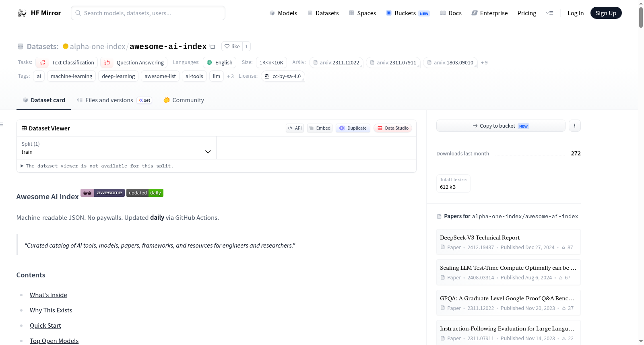
Task: Click the awesome badge with glasses icon
Action: (102, 193)
